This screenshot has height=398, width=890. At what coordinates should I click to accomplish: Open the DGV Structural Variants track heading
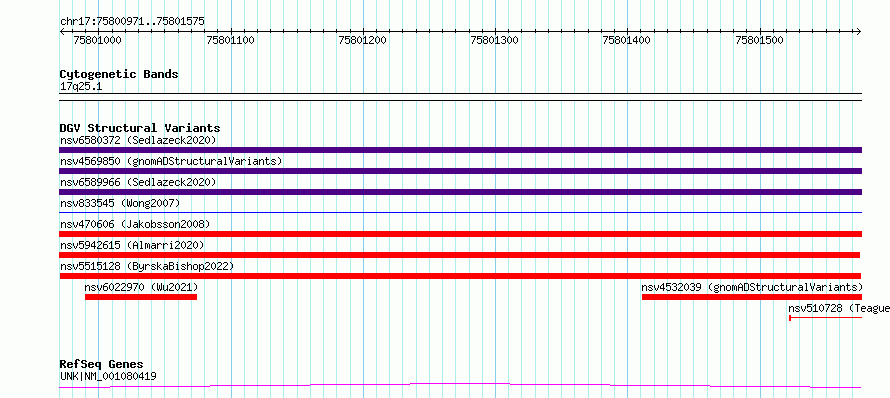click(x=140, y=128)
